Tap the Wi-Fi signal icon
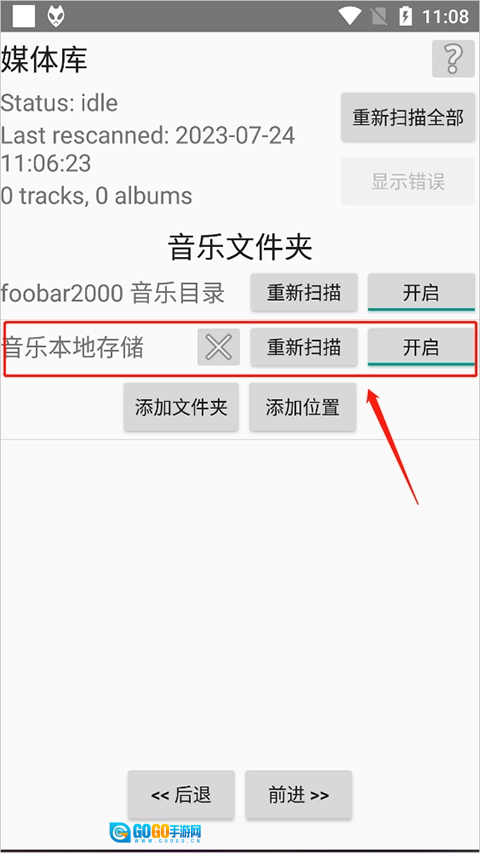 coord(350,16)
